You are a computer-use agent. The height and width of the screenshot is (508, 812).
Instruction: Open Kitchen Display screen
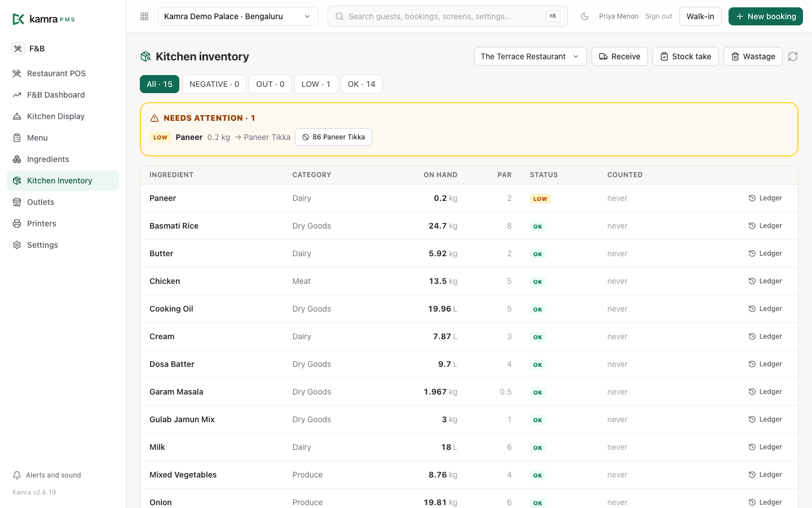pyautogui.click(x=63, y=116)
